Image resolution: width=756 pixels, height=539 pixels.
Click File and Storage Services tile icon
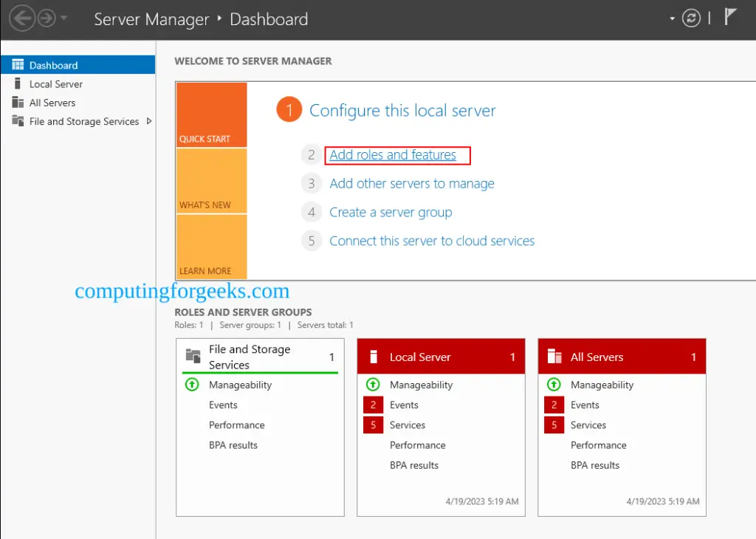pyautogui.click(x=193, y=356)
